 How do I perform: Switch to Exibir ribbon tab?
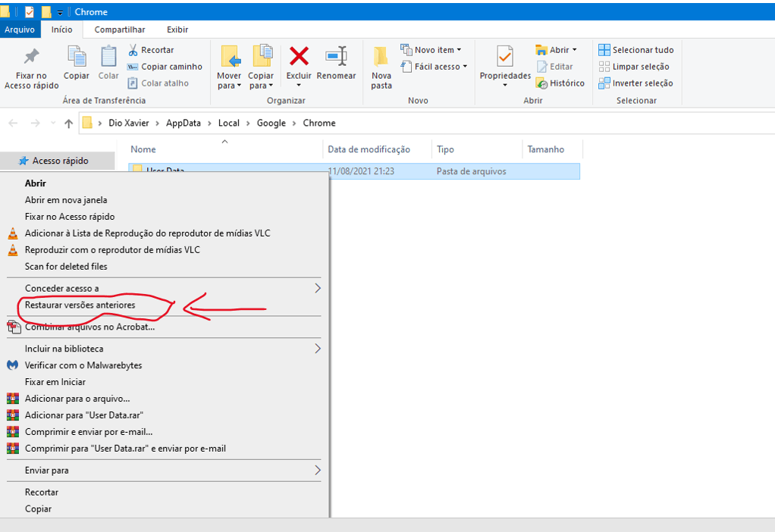pos(177,30)
